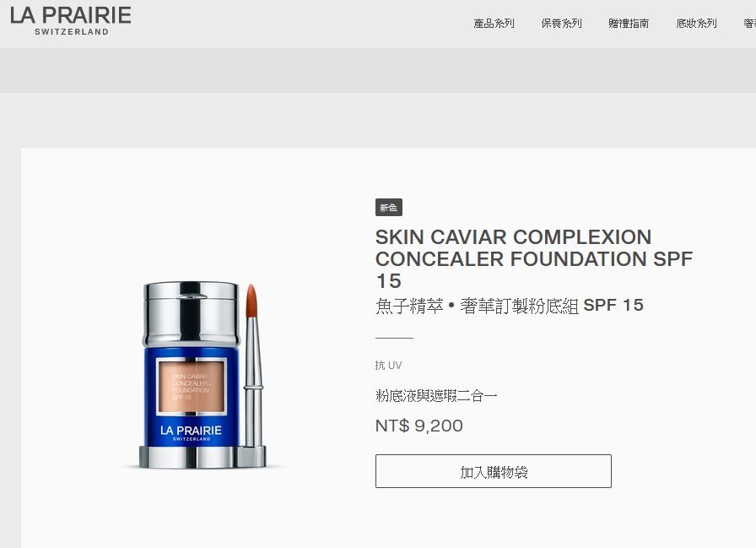Screen dimensions: 756x548
Task: Click the 抗 UV label
Action: tap(388, 365)
